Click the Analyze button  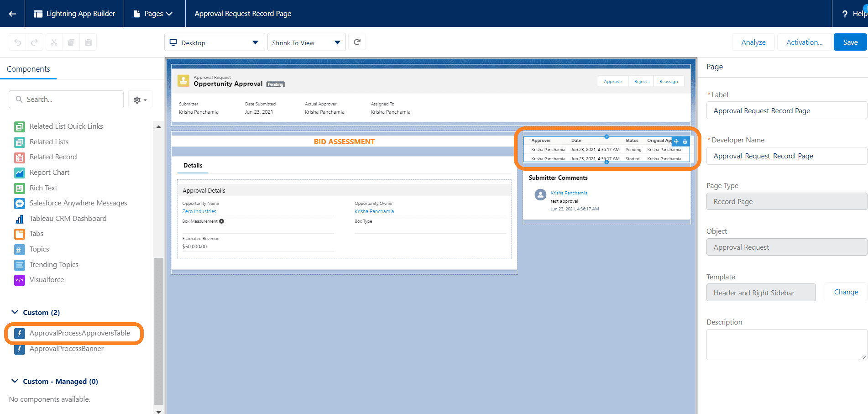(x=753, y=42)
